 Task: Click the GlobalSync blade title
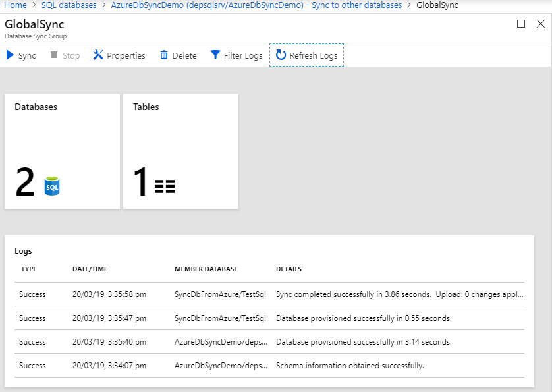tap(34, 24)
